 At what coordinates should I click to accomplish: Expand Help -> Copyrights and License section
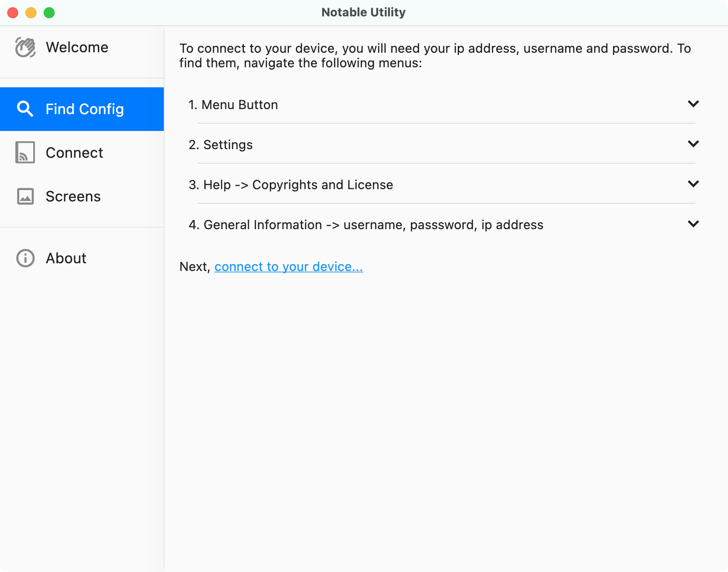pos(693,184)
